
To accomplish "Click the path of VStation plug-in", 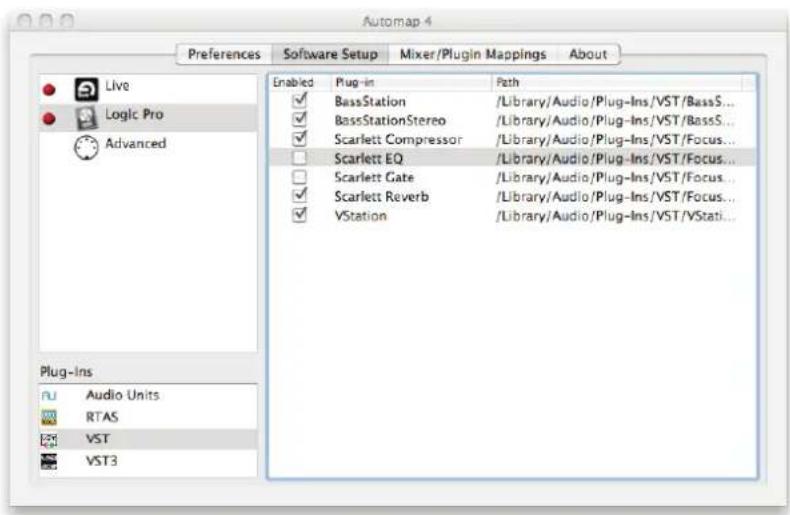I will [x=615, y=216].
